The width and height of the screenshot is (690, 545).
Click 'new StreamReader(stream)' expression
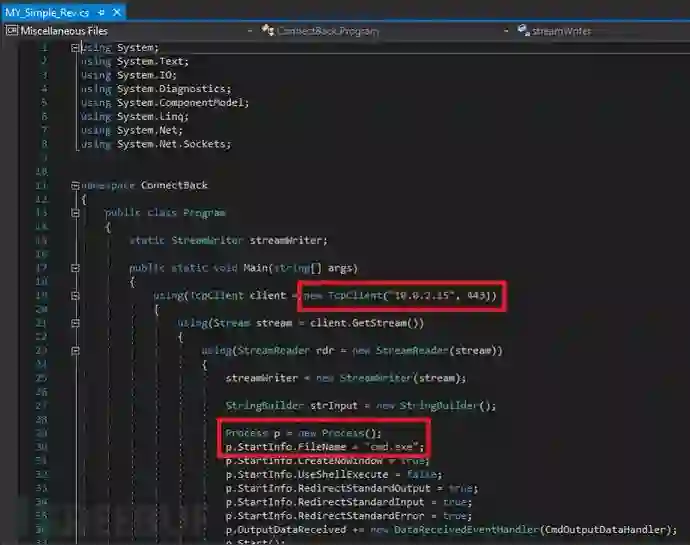click(x=427, y=351)
